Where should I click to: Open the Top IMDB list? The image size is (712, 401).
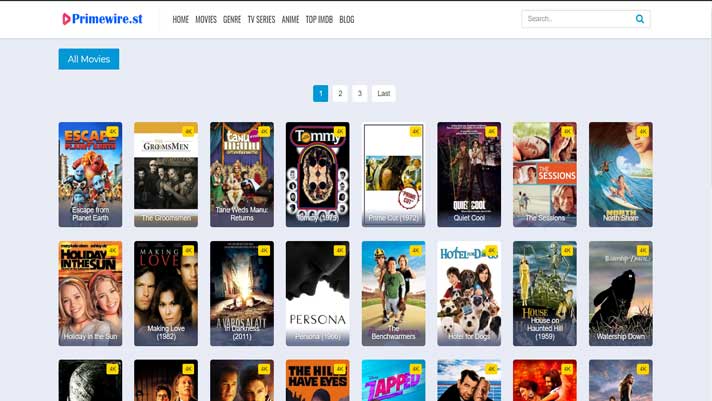point(319,20)
